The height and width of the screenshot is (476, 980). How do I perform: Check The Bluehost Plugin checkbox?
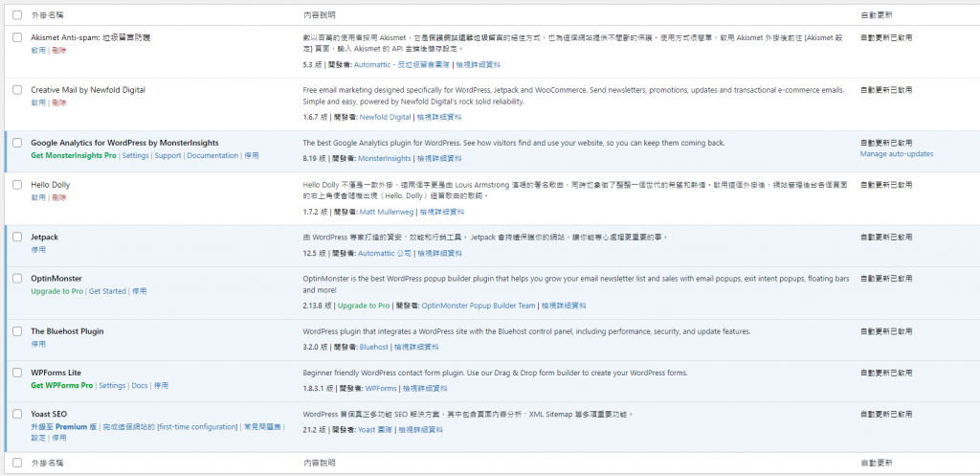[x=17, y=331]
